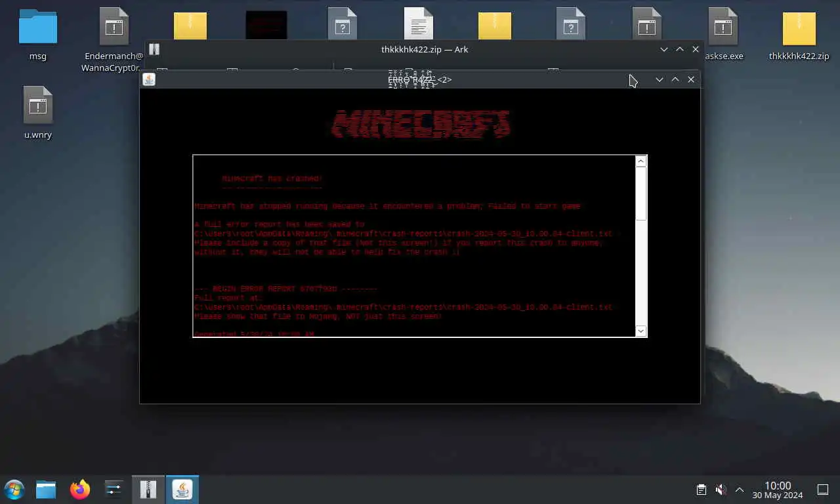Click the Ark window's app icon menu
840x504 pixels.
point(154,49)
